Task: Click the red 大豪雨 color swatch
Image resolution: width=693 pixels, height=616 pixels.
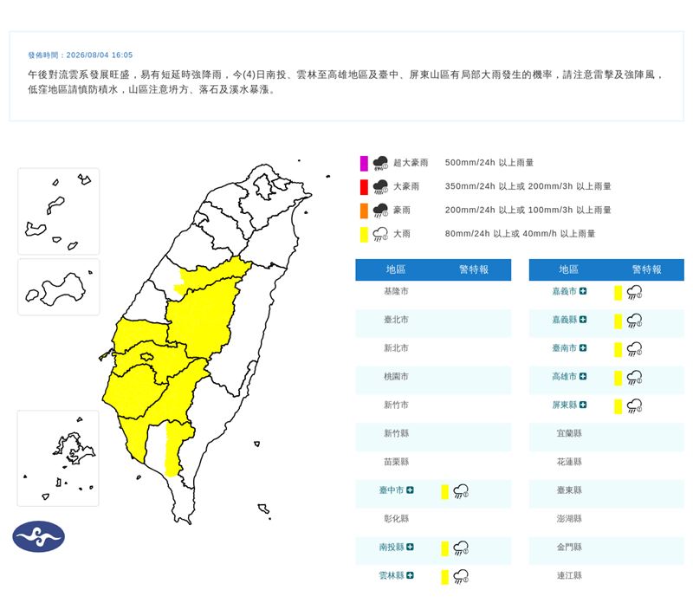Action: click(x=364, y=187)
